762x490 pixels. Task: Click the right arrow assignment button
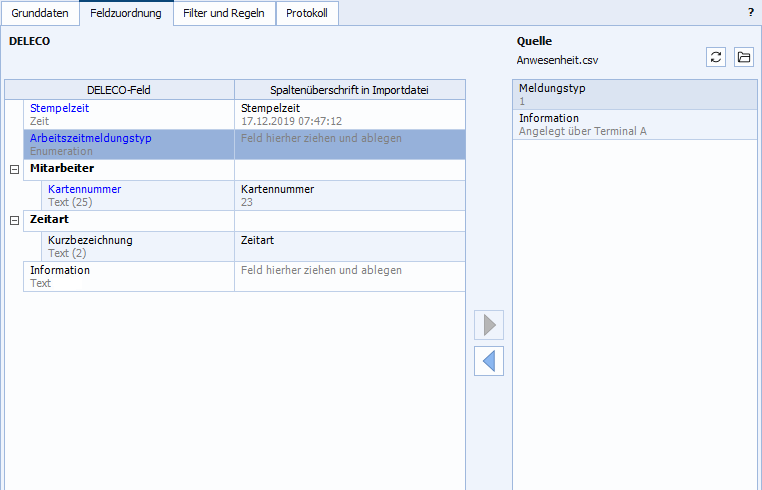pos(489,325)
